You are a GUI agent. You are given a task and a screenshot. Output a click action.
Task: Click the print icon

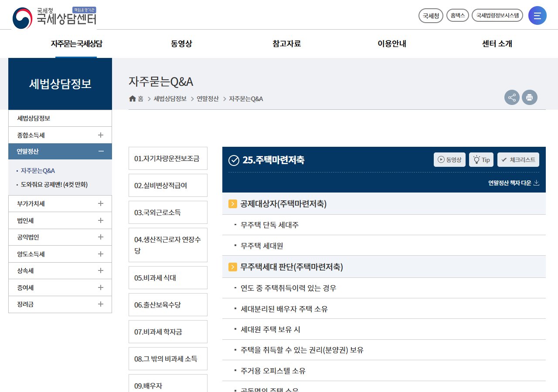[x=530, y=97]
